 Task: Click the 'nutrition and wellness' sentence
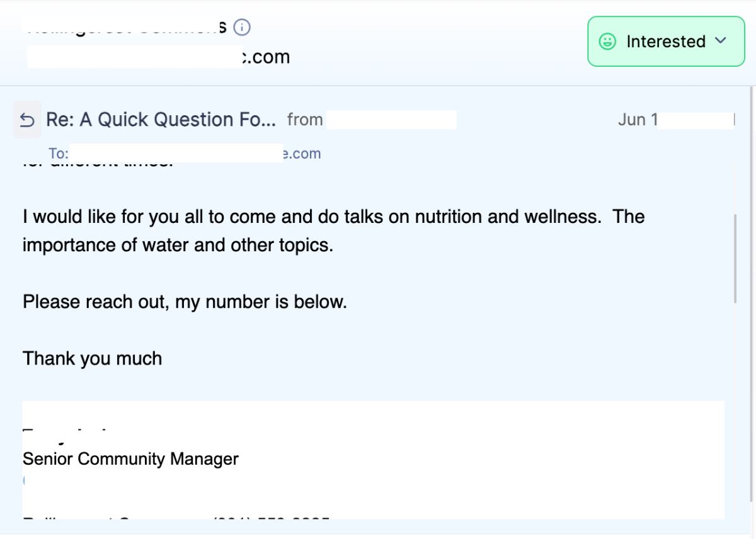click(334, 217)
